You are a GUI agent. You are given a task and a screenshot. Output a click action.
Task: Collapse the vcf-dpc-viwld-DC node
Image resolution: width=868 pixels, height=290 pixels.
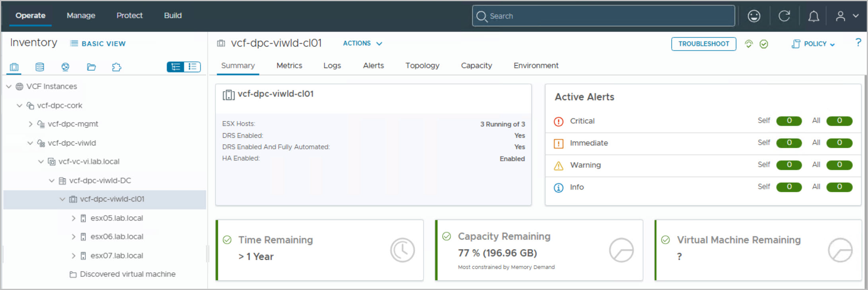point(51,181)
